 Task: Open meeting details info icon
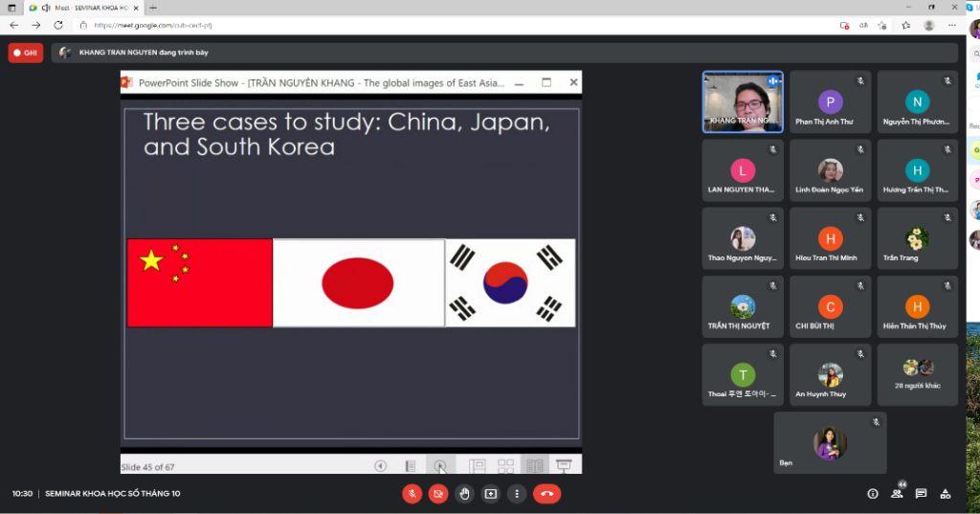873,494
